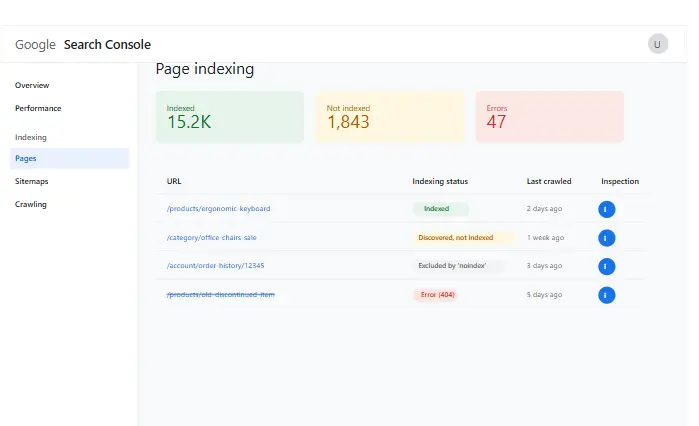Click the Google Search Console logo
699x426 pixels.
coord(83,45)
